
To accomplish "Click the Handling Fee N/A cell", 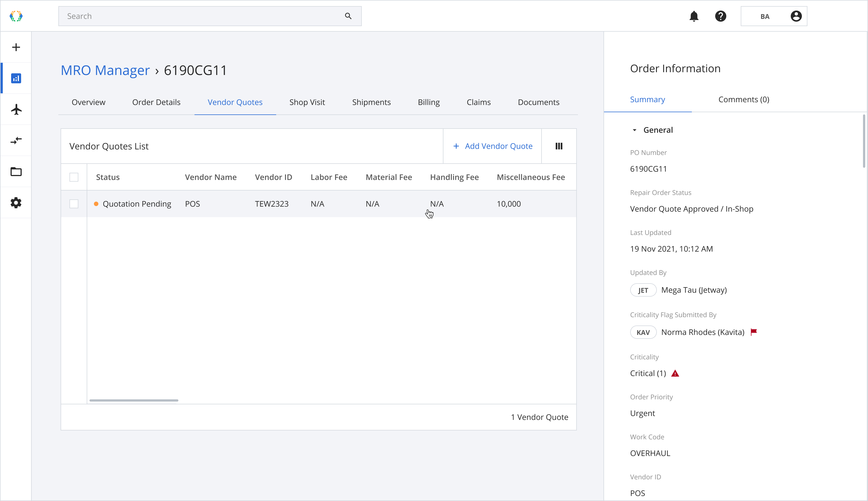I will click(x=437, y=204).
